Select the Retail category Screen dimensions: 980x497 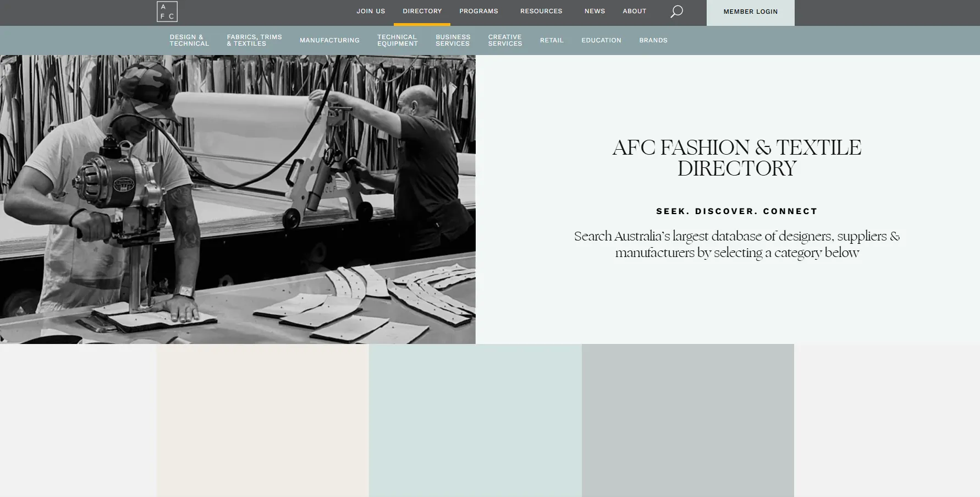tap(552, 40)
